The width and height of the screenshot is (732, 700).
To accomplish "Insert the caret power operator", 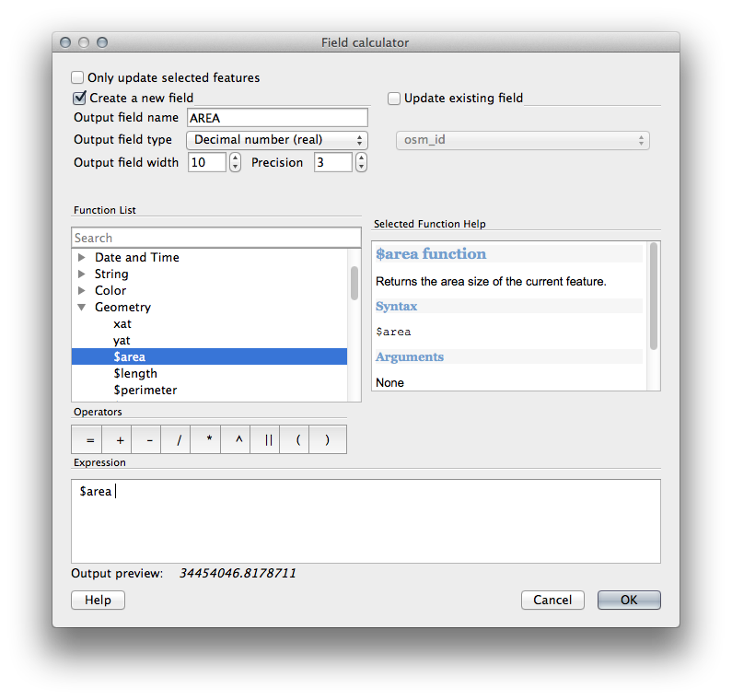I will click(x=238, y=440).
